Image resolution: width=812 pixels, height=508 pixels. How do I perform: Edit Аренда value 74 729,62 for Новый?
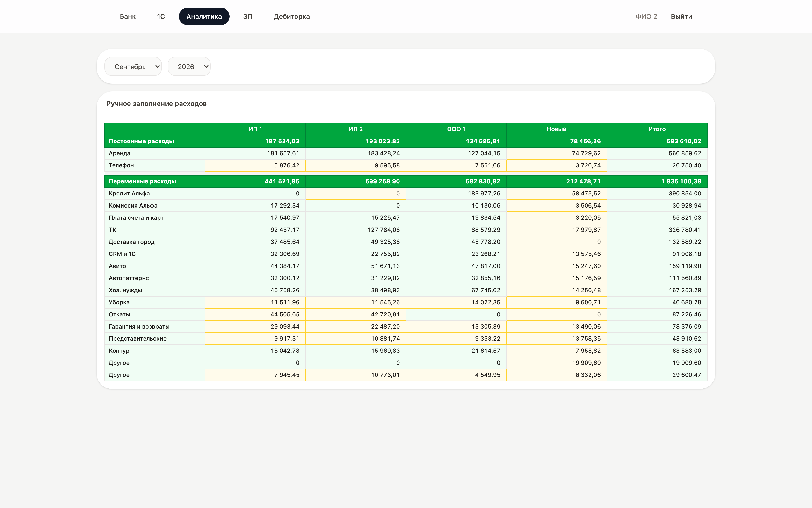(556, 153)
